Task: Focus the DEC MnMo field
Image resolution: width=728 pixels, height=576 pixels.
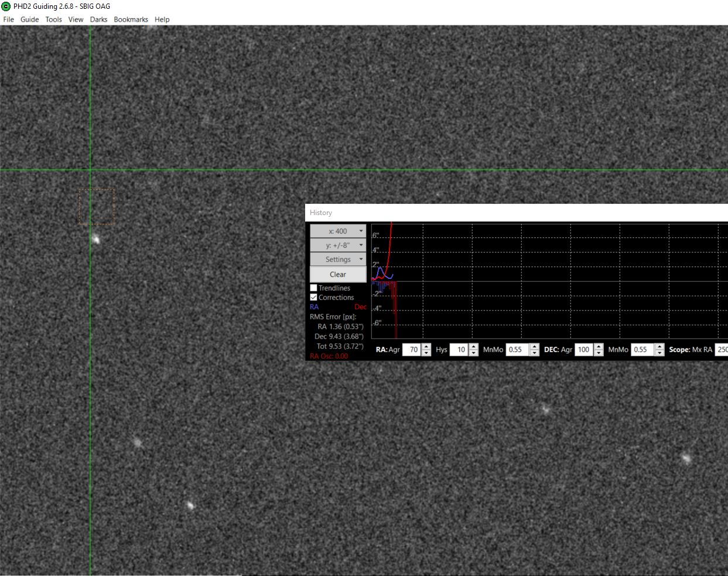Action: point(642,350)
